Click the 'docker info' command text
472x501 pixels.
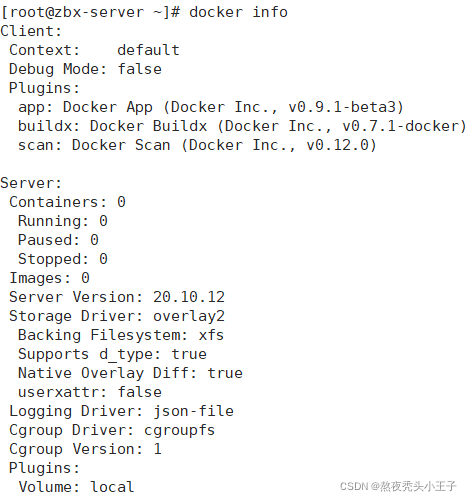click(x=238, y=12)
